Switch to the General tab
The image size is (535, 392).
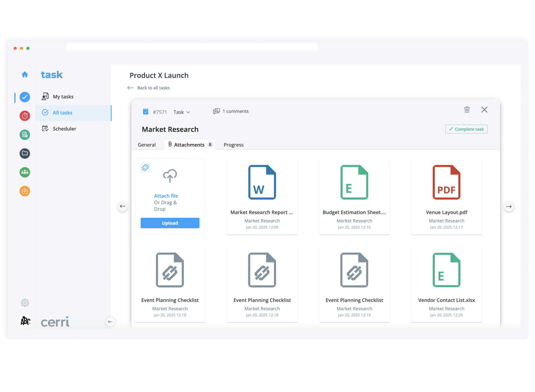click(147, 145)
